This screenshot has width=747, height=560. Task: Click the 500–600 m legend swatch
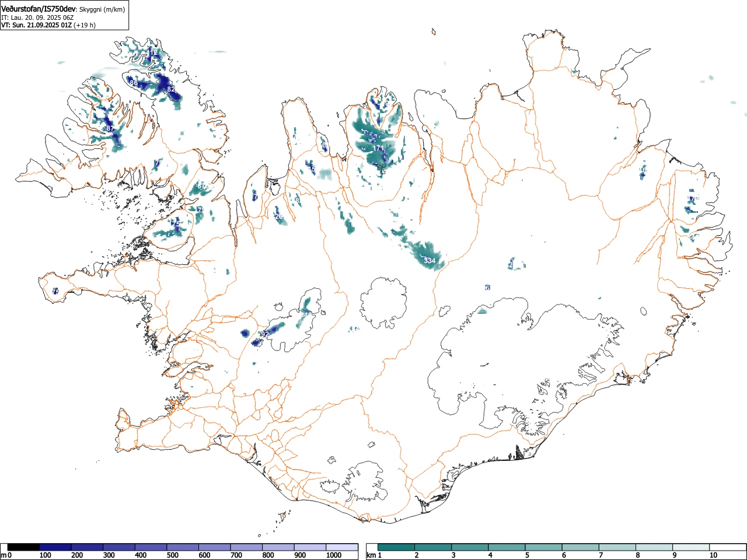(183, 547)
